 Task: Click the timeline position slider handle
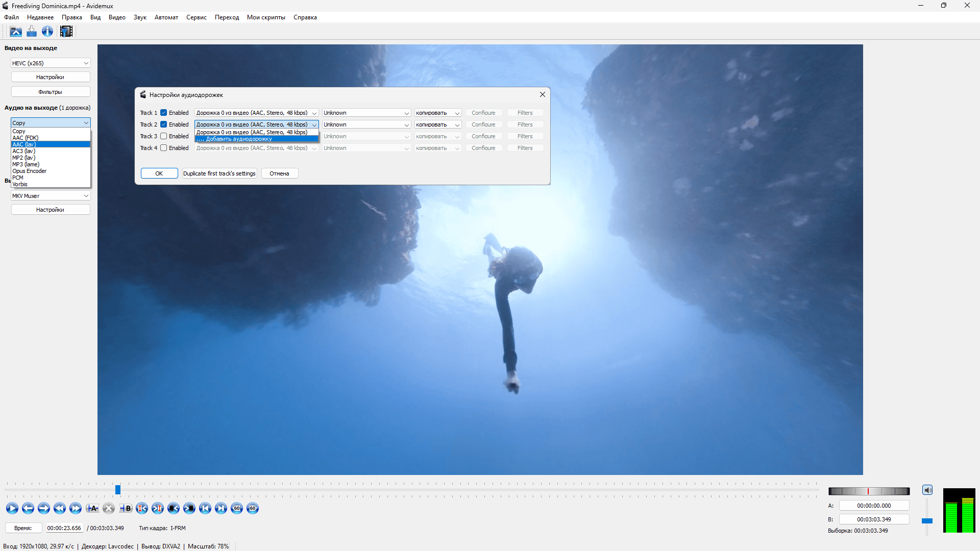point(118,490)
